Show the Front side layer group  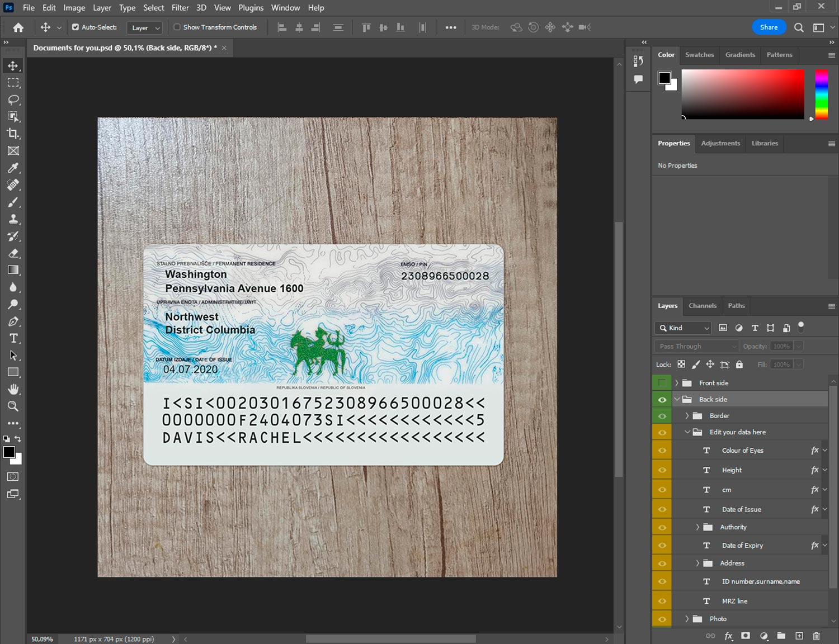point(662,383)
